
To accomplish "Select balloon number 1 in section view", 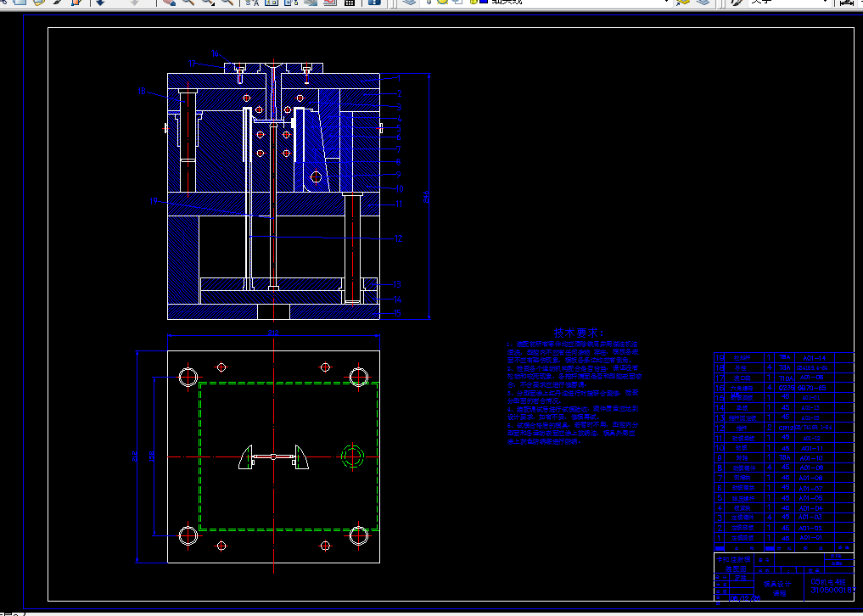I will [399, 79].
